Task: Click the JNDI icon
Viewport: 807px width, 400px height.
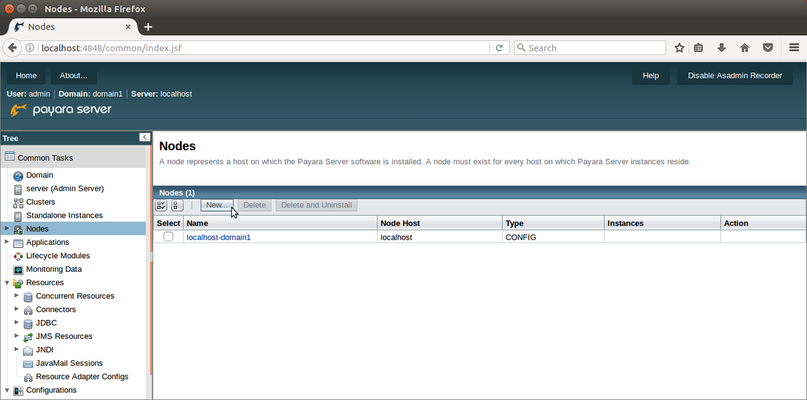Action: pyautogui.click(x=28, y=351)
